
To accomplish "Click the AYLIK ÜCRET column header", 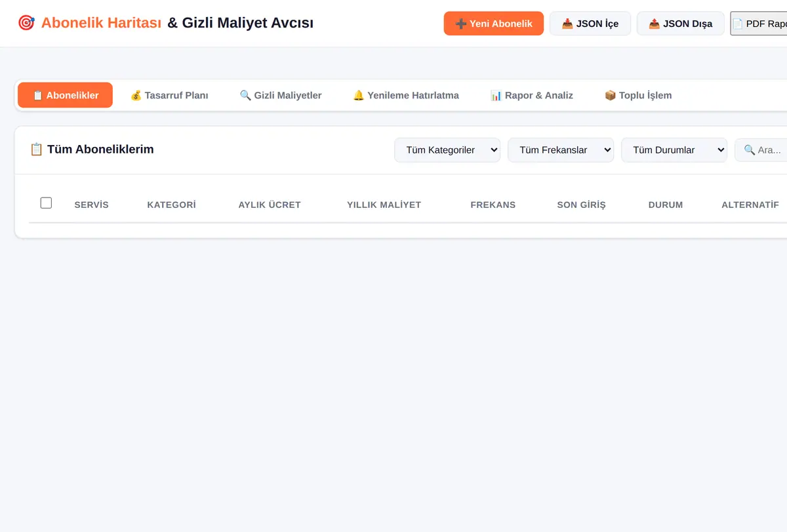I will (x=270, y=205).
